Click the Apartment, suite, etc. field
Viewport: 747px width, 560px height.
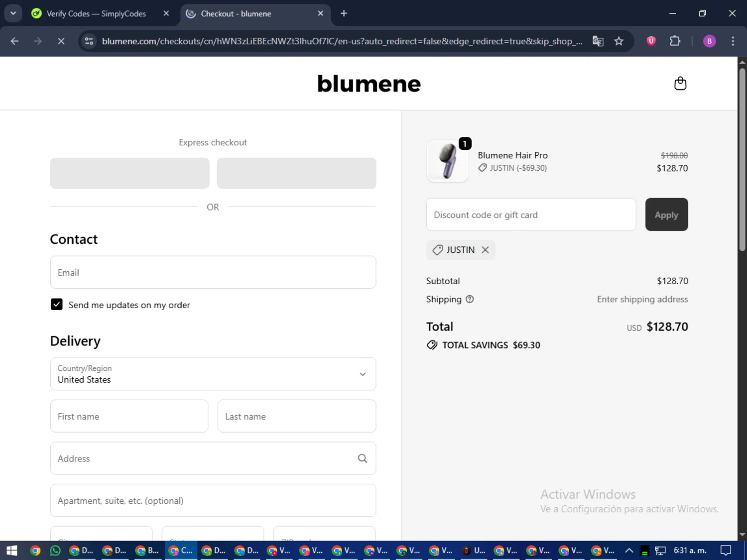[x=213, y=500]
